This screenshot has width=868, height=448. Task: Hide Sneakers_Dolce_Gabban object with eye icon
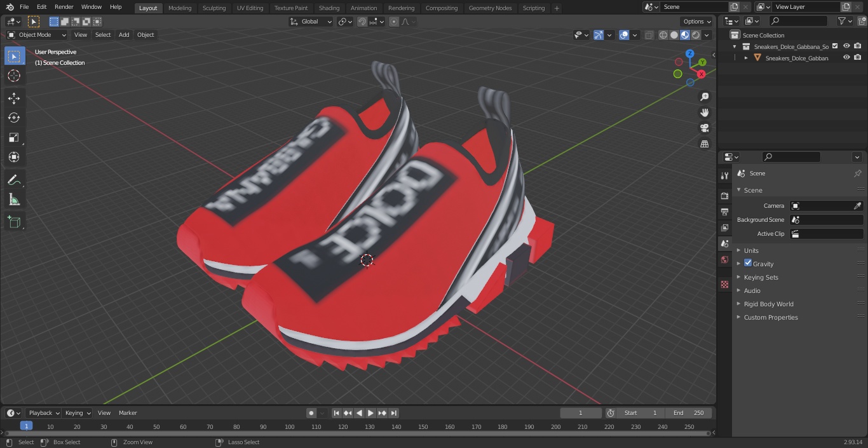[x=846, y=58]
